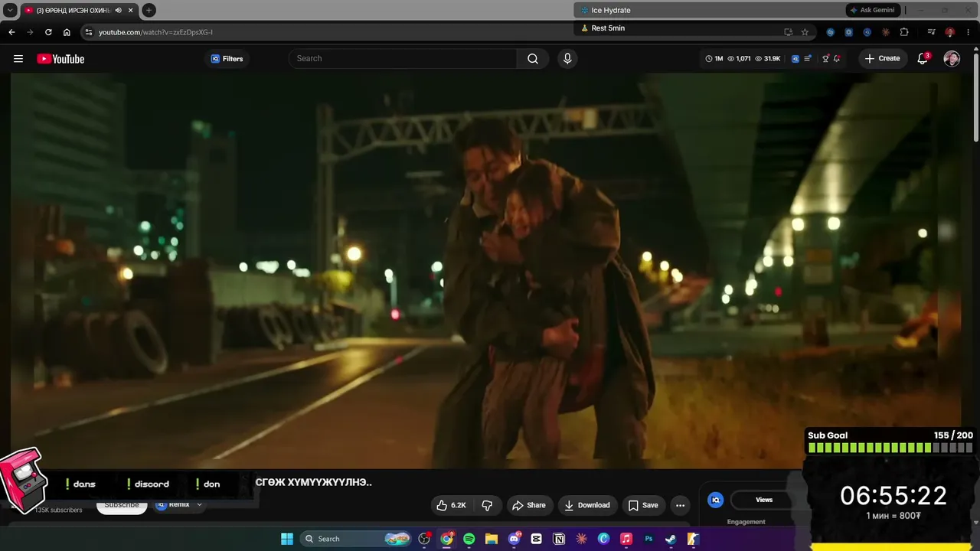The width and height of the screenshot is (980, 551).
Task: Click the Ask Gemini button
Action: 872,10
